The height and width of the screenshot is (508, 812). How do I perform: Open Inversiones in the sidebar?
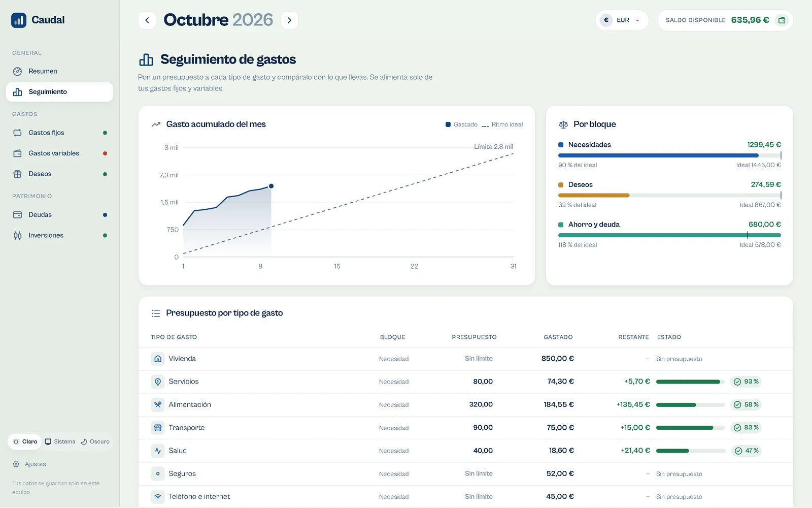[59, 235]
